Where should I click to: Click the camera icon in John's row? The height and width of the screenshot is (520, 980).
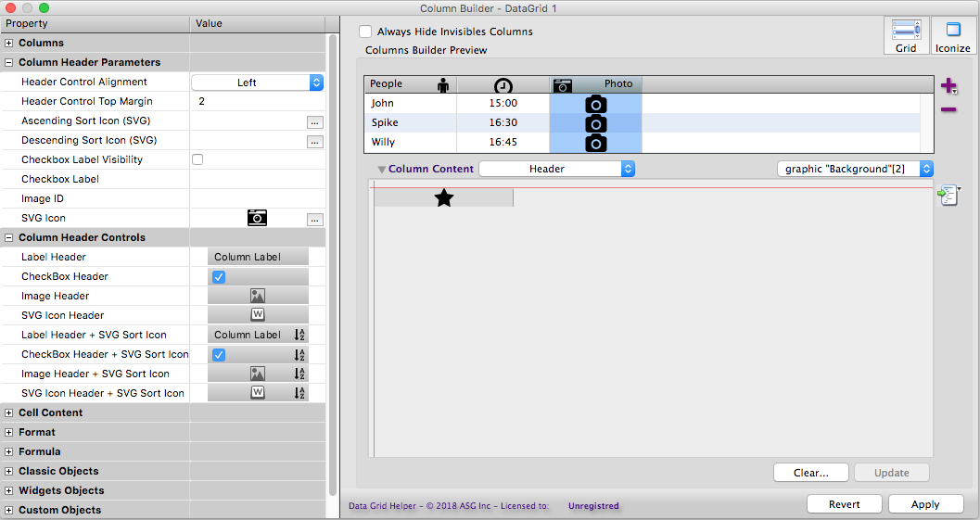(x=595, y=104)
